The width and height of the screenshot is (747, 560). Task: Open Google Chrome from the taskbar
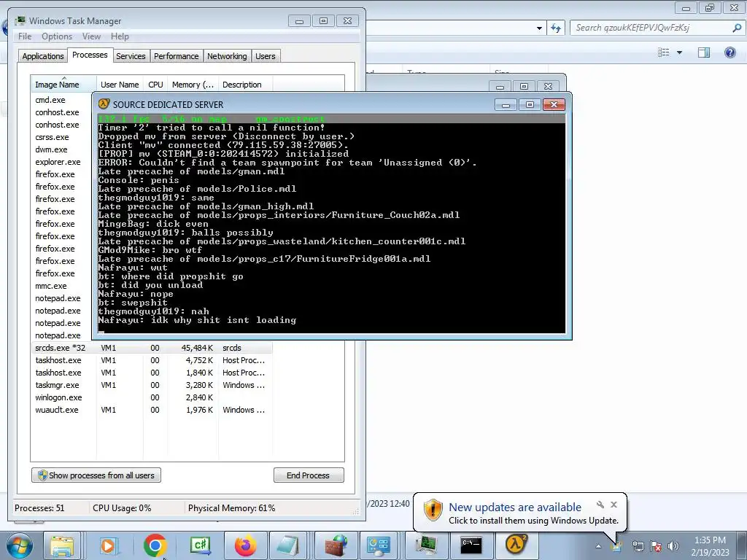(x=155, y=545)
